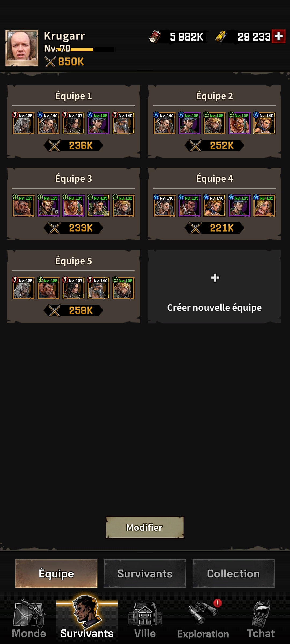290x644 pixels.
Task: Open Équipe 1 panel header
Action: (73, 96)
